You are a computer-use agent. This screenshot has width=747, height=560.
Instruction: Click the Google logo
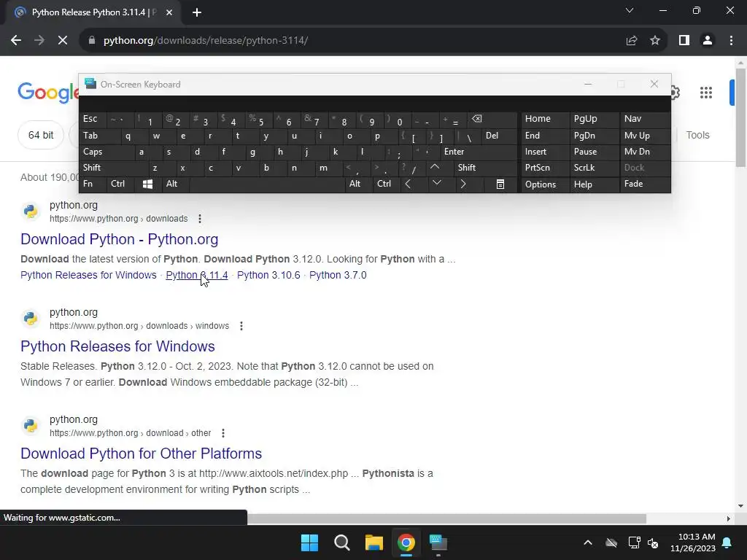tap(47, 92)
